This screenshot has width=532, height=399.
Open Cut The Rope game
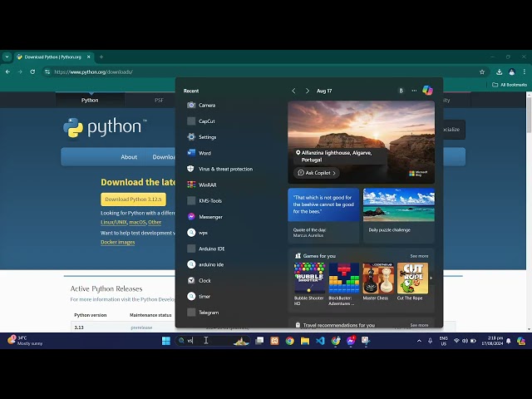click(x=412, y=282)
